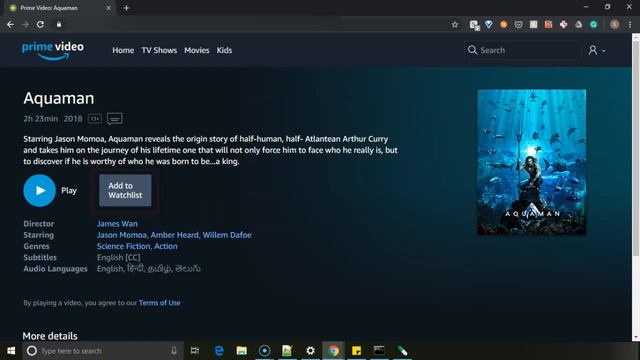Image resolution: width=640 pixels, height=360 pixels.
Task: Close the Prime Video: Aquaman tab
Action: pos(109,8)
